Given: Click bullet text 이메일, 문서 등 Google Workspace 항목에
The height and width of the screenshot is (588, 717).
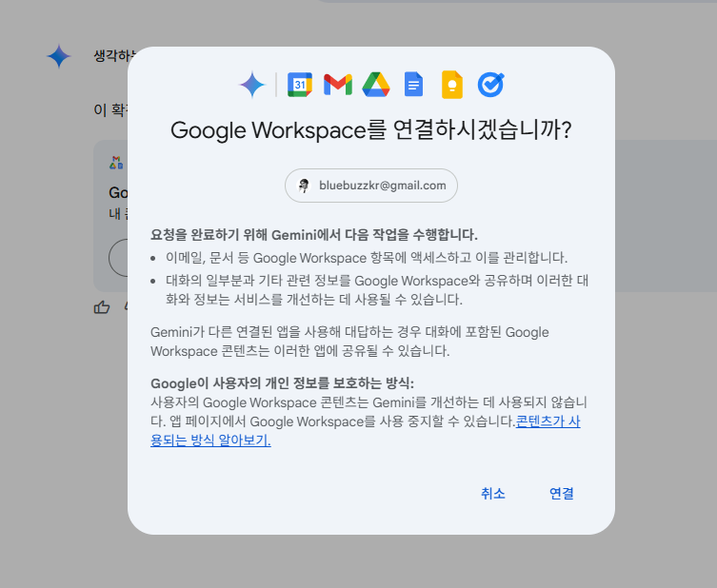Looking at the screenshot, I should (367, 258).
